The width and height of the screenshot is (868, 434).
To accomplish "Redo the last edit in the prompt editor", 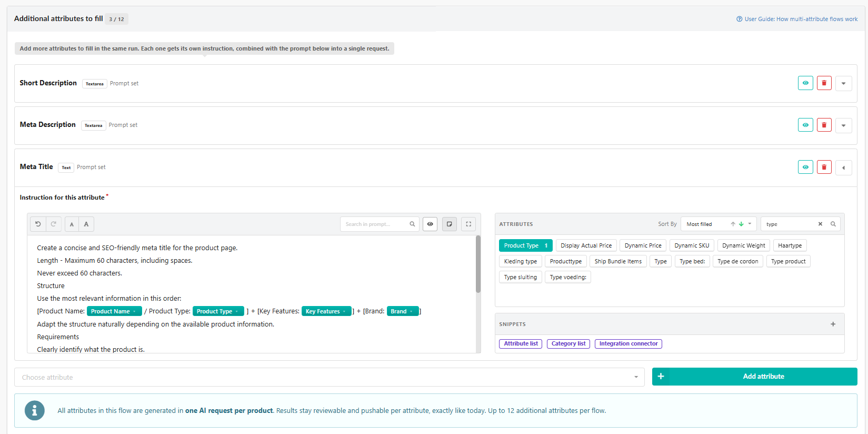I will click(x=54, y=224).
